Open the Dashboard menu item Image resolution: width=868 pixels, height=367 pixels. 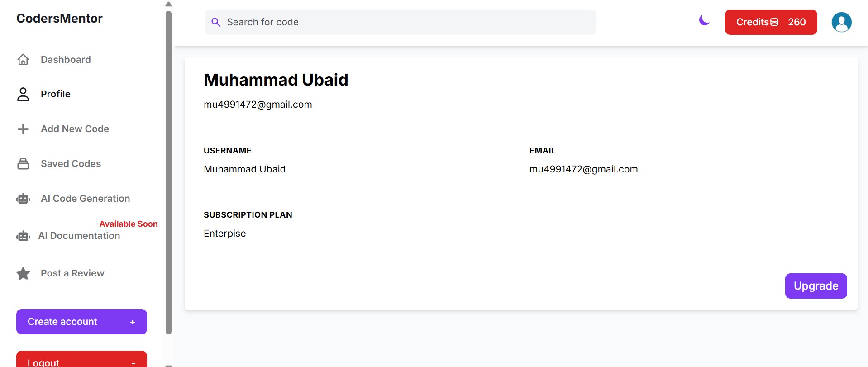(66, 60)
